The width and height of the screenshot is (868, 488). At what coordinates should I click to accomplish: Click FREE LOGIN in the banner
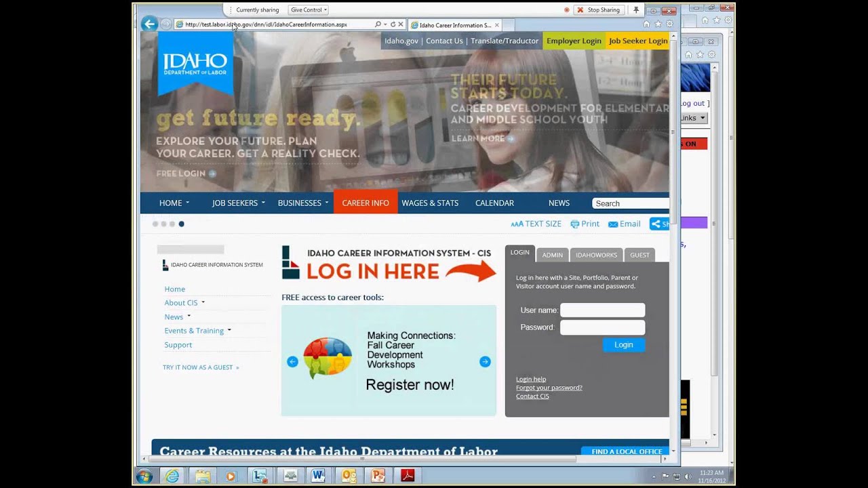point(186,174)
